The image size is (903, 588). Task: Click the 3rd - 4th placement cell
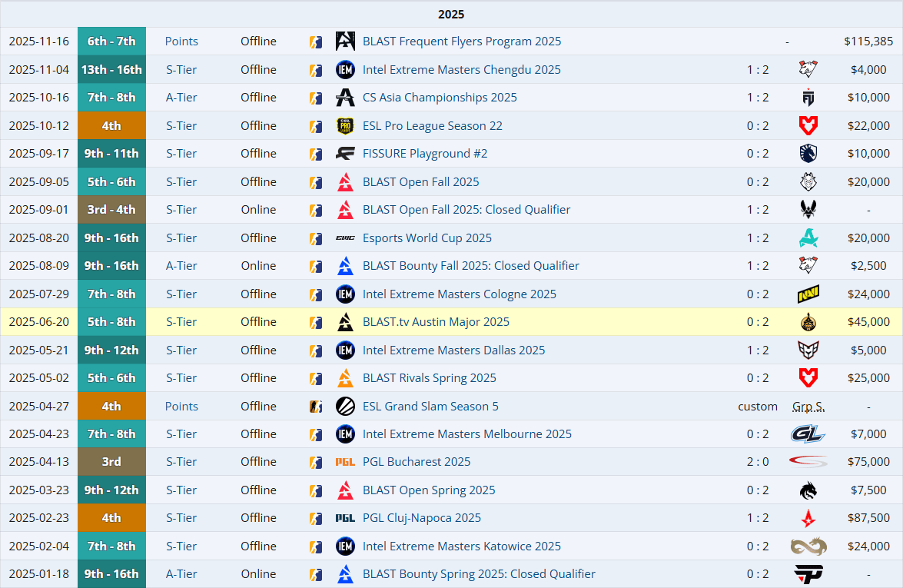point(111,210)
